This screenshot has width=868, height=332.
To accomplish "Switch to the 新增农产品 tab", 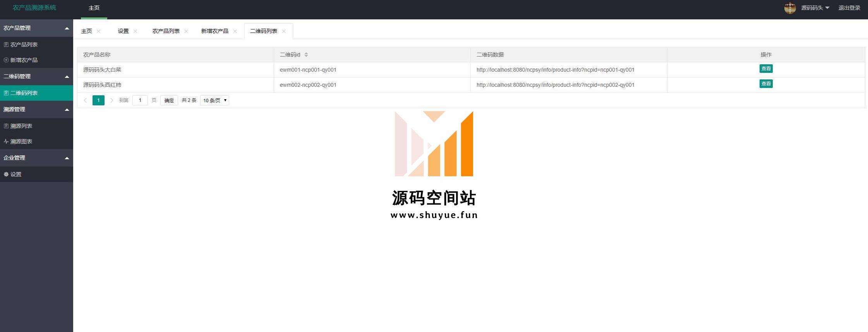I will pyautogui.click(x=214, y=31).
